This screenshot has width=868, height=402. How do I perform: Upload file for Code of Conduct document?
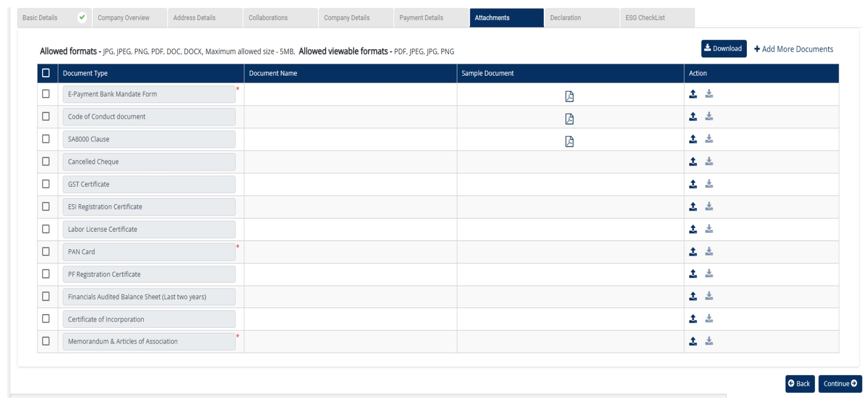click(693, 116)
